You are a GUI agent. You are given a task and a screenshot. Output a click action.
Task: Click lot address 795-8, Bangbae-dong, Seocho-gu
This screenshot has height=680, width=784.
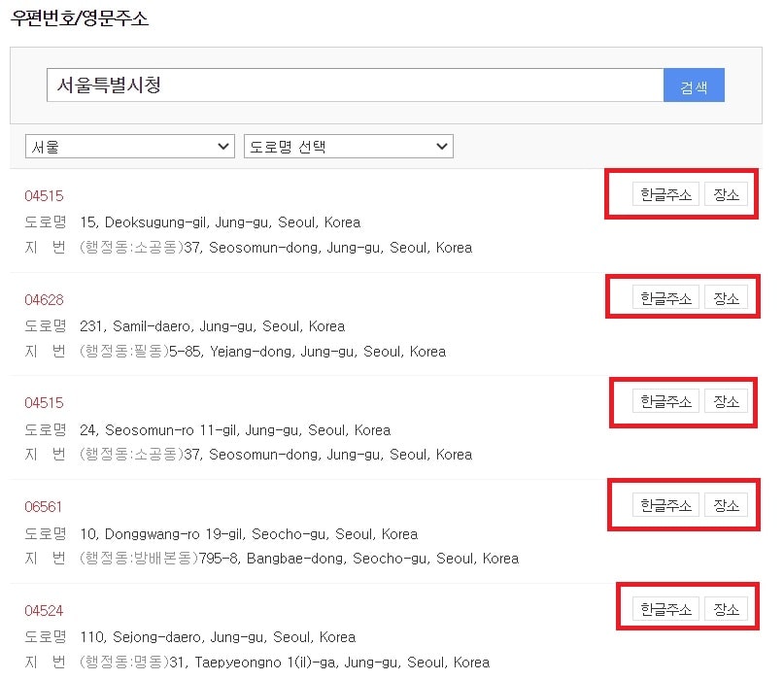coord(359,559)
